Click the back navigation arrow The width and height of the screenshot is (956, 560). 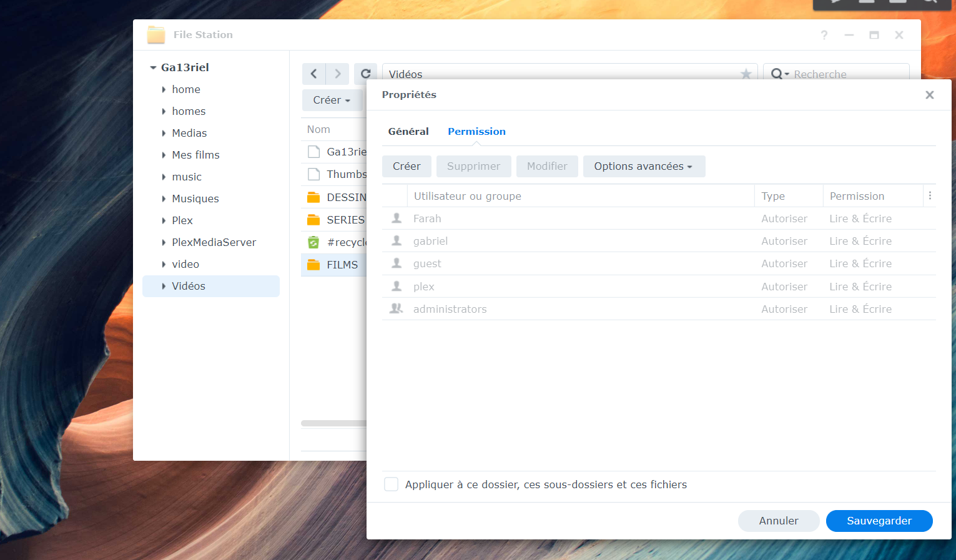tap(313, 74)
